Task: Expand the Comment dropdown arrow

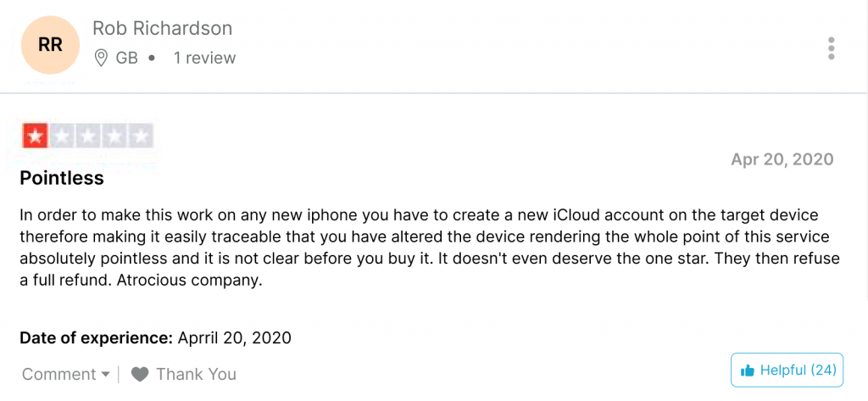Action: click(x=106, y=375)
